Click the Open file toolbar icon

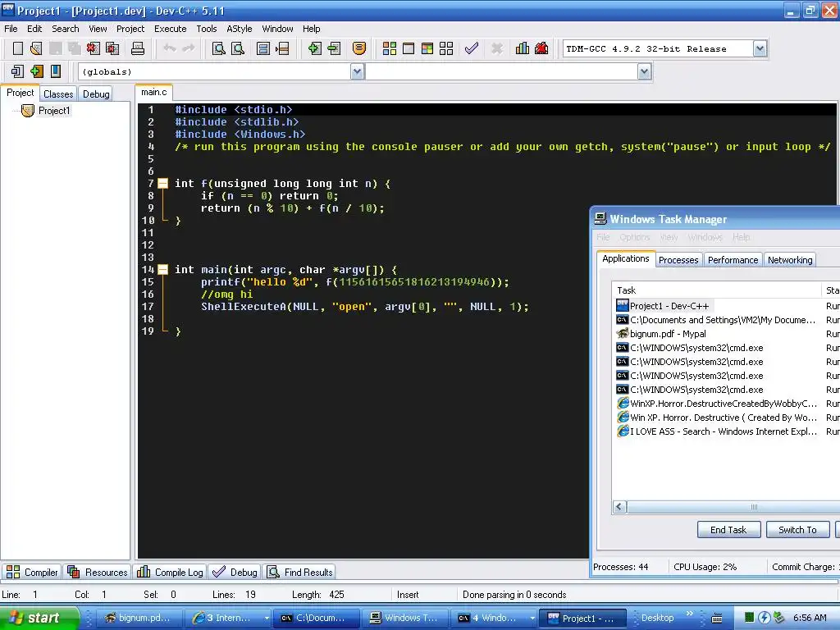point(36,48)
